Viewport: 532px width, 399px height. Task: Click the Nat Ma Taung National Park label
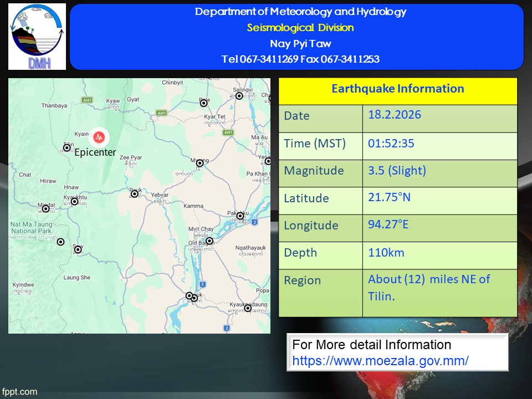(31, 228)
